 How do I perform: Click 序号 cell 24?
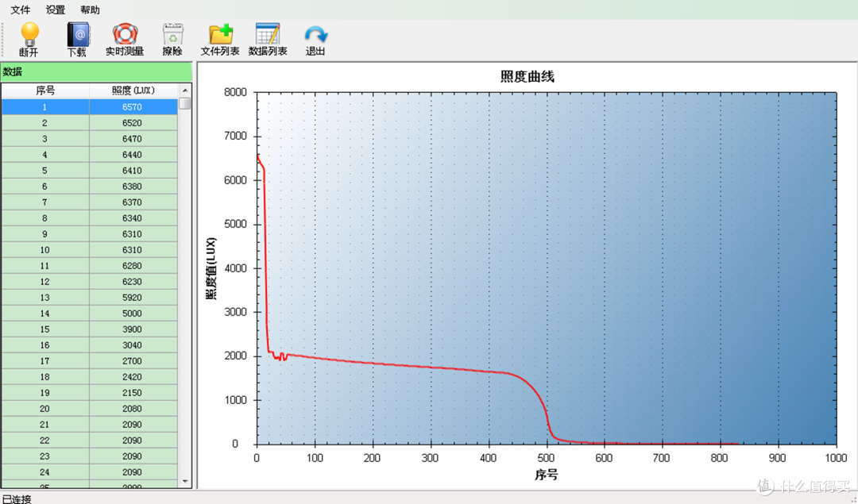click(x=44, y=471)
